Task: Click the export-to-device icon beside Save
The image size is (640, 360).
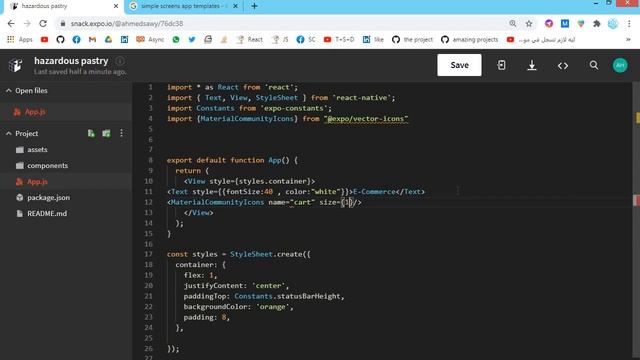Action: point(501,65)
